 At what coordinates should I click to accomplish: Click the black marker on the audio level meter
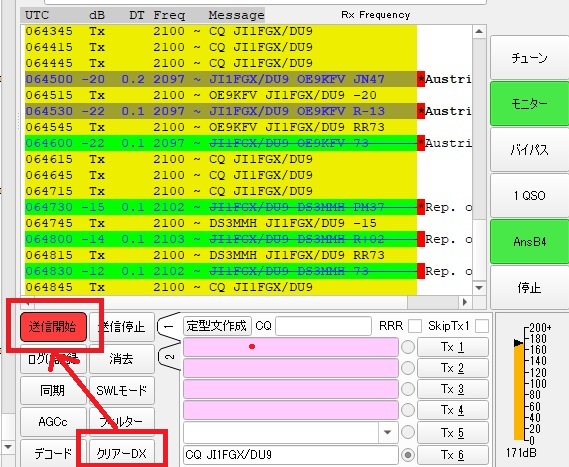(519, 343)
